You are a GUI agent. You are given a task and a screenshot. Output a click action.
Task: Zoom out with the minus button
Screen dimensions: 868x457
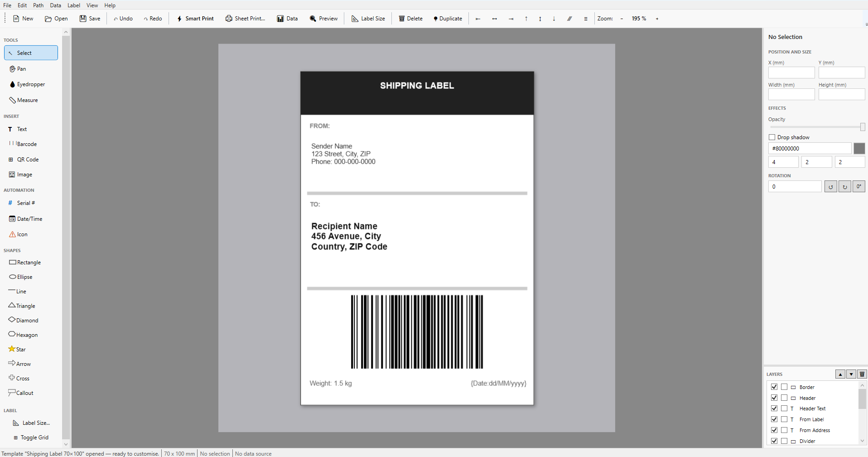pyautogui.click(x=622, y=19)
